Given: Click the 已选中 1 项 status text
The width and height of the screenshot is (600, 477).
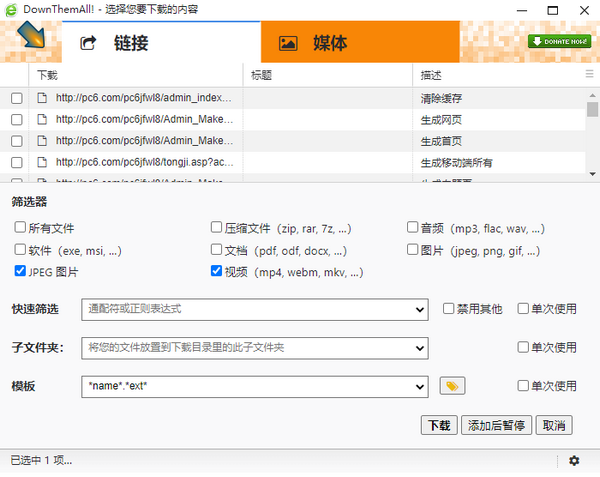Looking at the screenshot, I should (x=41, y=460).
